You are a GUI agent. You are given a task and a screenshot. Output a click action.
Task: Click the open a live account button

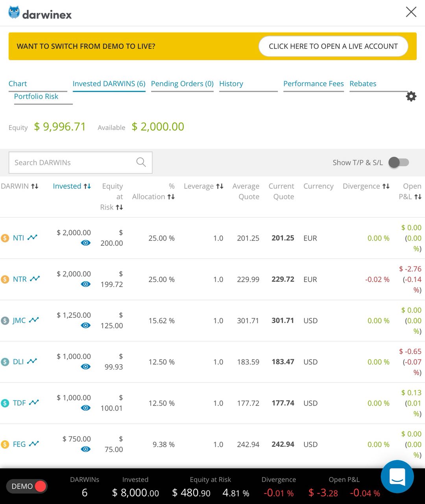(333, 46)
